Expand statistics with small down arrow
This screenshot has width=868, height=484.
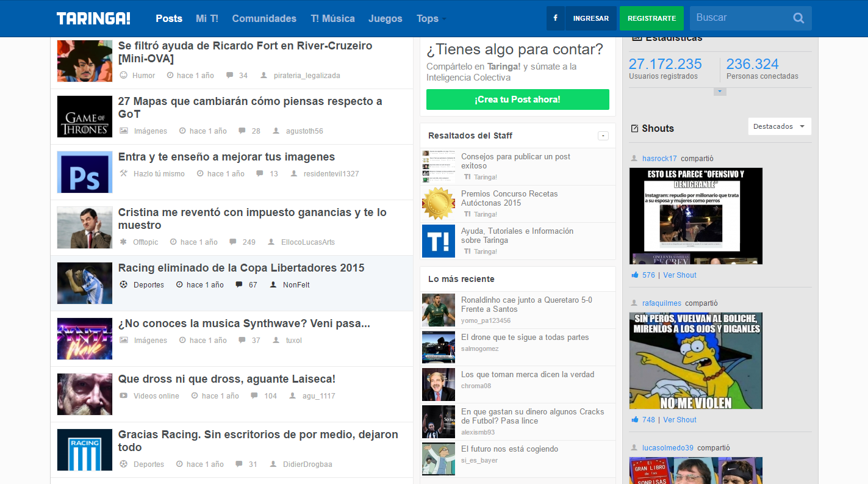click(x=720, y=92)
